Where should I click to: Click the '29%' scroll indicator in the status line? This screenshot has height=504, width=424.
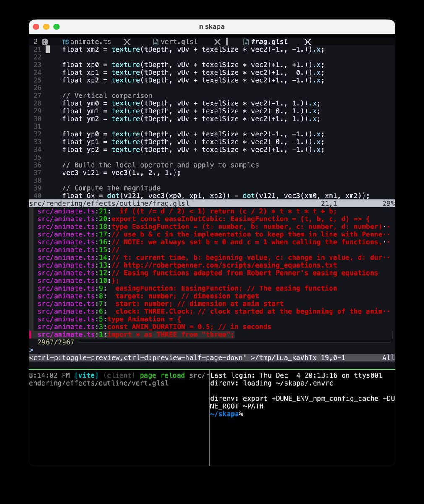point(389,203)
